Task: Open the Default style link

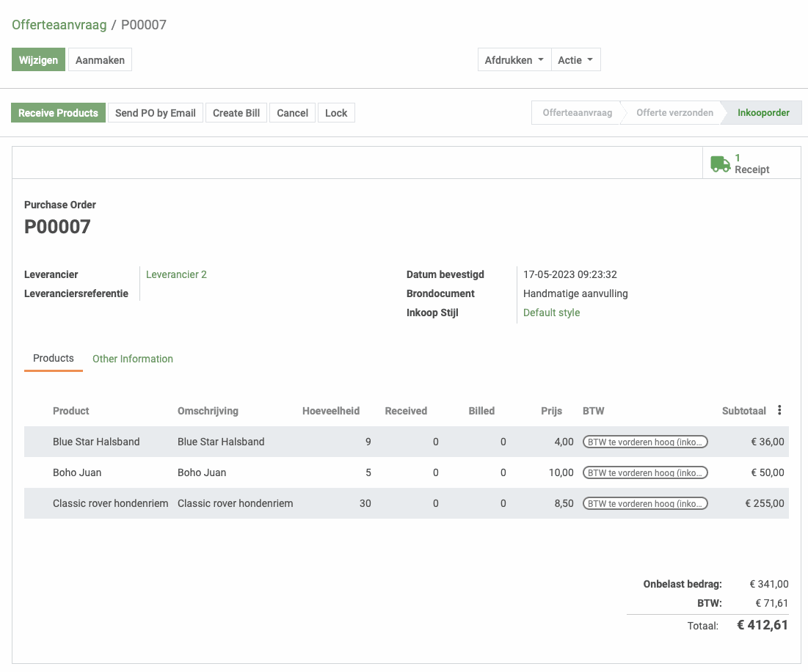Action: [551, 313]
